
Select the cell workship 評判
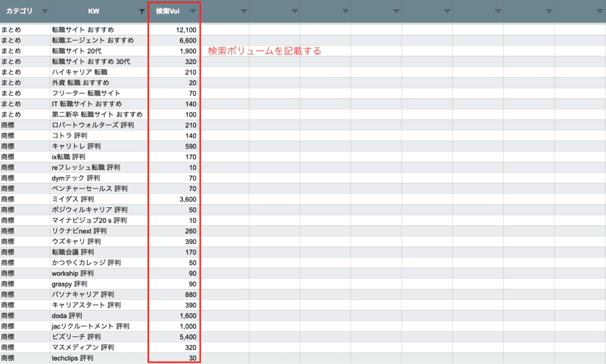click(99, 273)
